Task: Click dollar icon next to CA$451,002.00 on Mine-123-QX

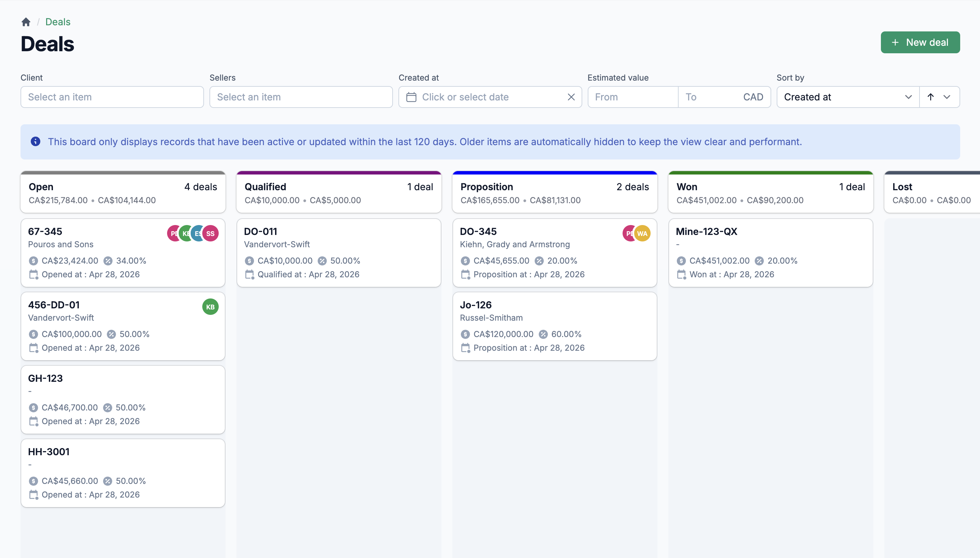Action: 681,261
